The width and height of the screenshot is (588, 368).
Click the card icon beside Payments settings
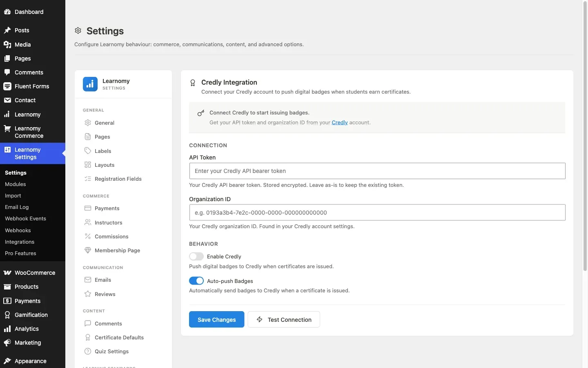point(88,208)
